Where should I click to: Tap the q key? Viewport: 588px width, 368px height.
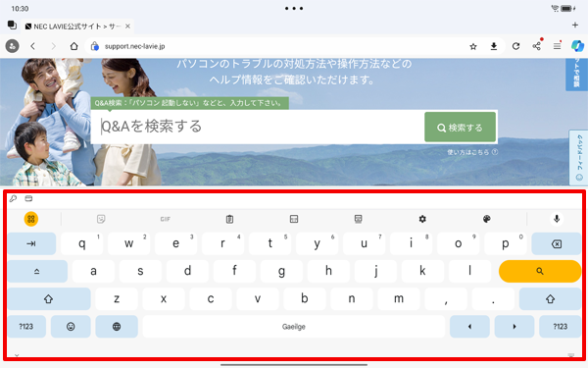pos(81,243)
